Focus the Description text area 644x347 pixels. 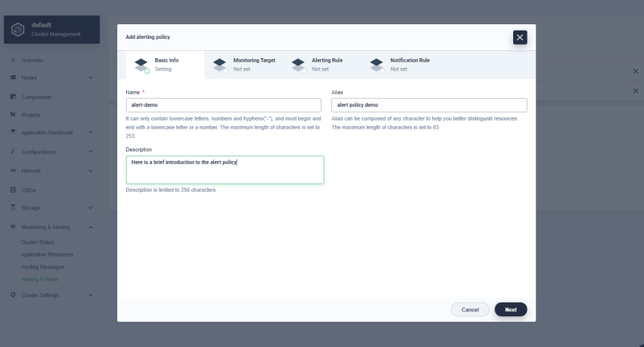[x=225, y=170]
